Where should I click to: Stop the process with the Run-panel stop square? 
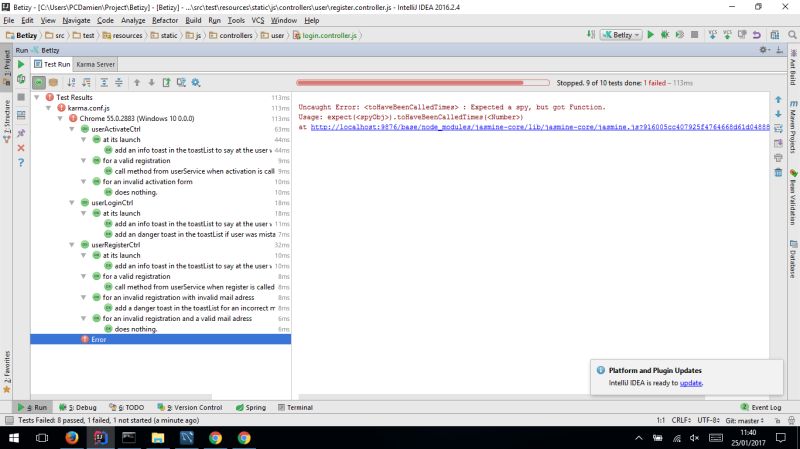coord(21,97)
